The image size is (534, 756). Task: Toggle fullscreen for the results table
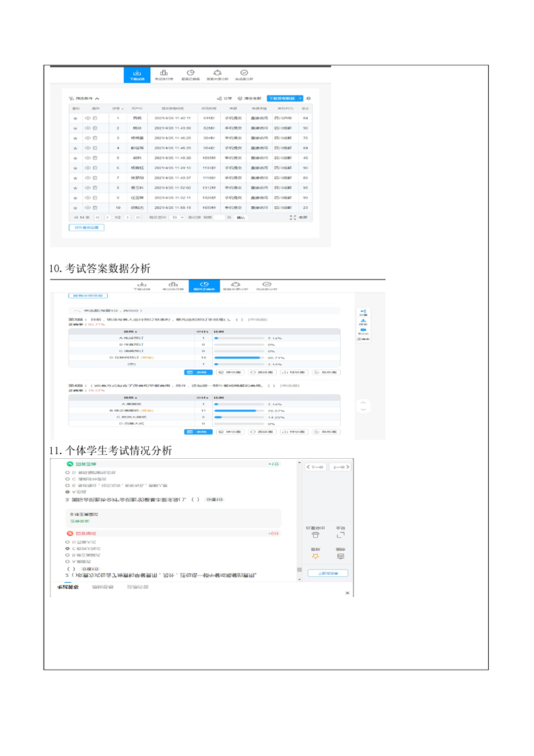click(x=293, y=218)
